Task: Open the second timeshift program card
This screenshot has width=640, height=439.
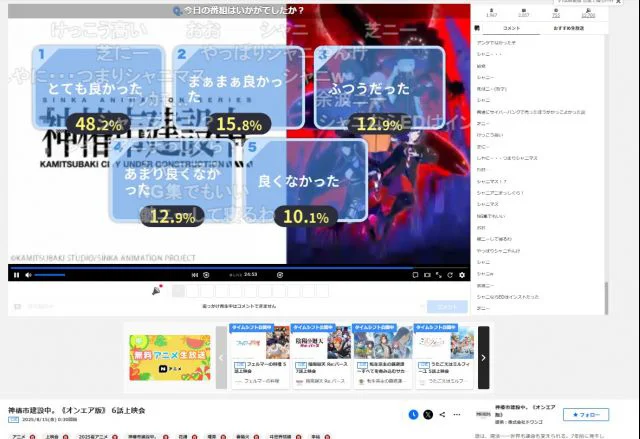Action: (322, 356)
